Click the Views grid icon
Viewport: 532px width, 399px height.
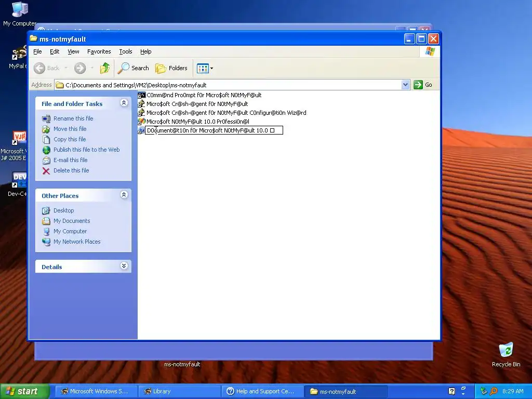click(203, 68)
